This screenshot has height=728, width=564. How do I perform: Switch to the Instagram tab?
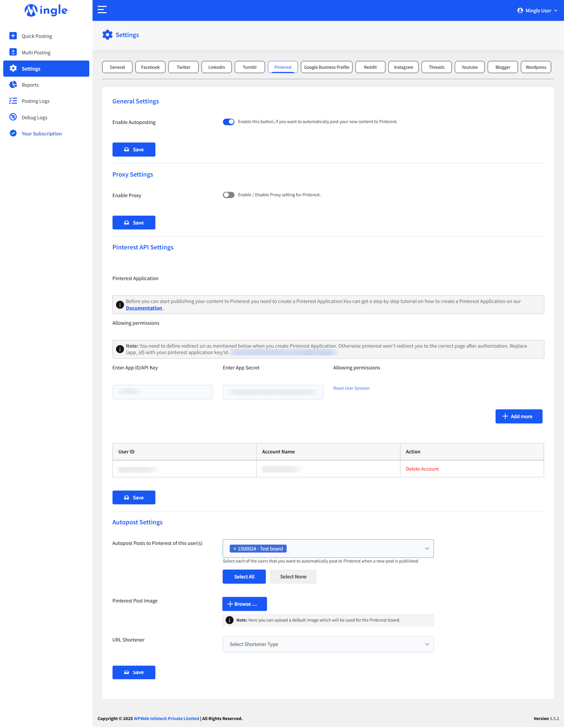[x=403, y=67]
